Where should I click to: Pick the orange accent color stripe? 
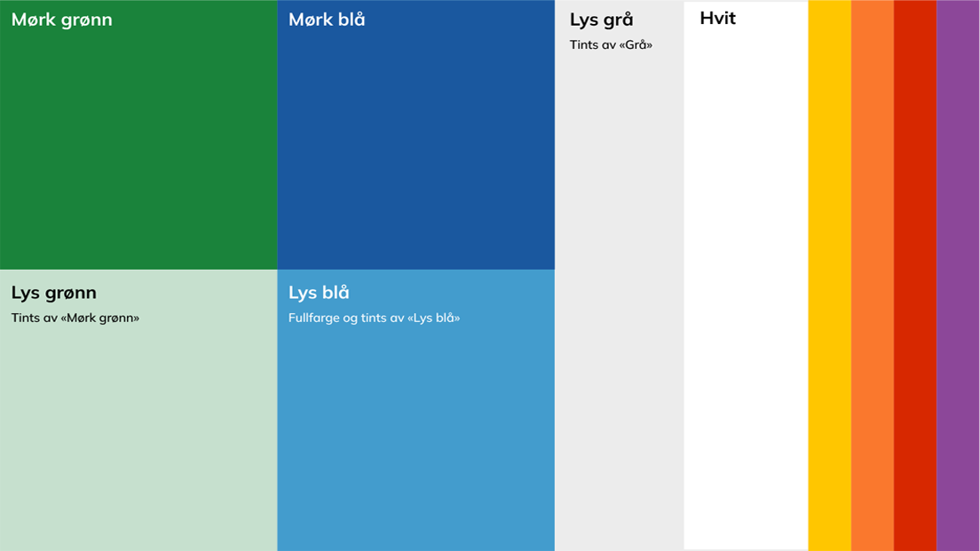pyautogui.click(x=873, y=275)
